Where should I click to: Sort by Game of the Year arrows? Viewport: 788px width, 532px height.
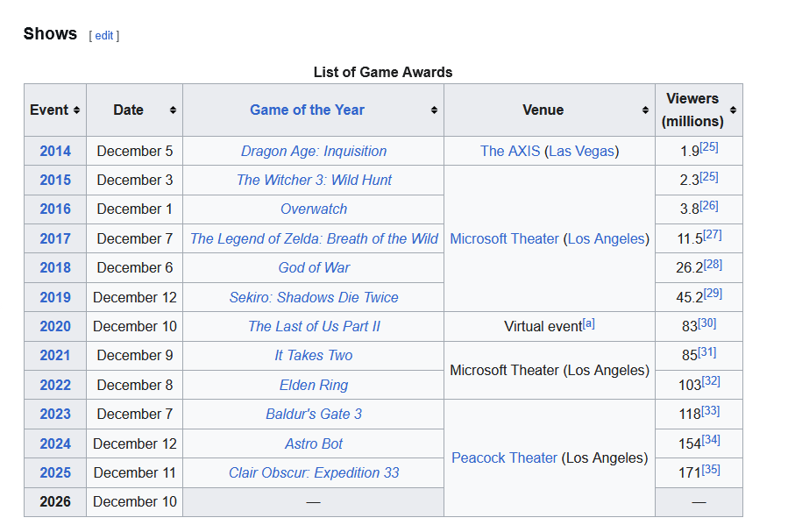coord(434,110)
